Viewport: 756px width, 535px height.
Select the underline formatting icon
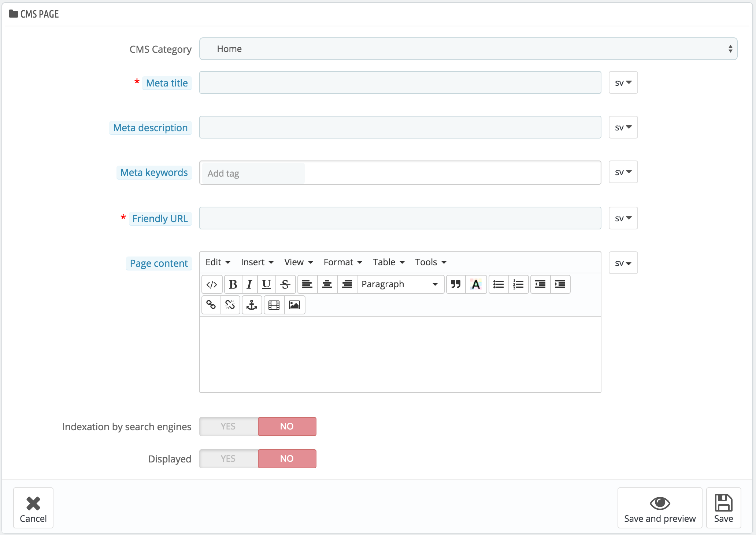[266, 284]
